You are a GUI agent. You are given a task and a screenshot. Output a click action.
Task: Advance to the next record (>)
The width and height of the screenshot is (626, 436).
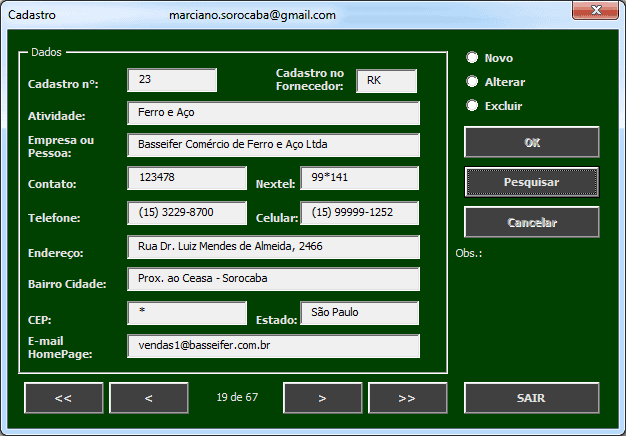pyautogui.click(x=322, y=398)
